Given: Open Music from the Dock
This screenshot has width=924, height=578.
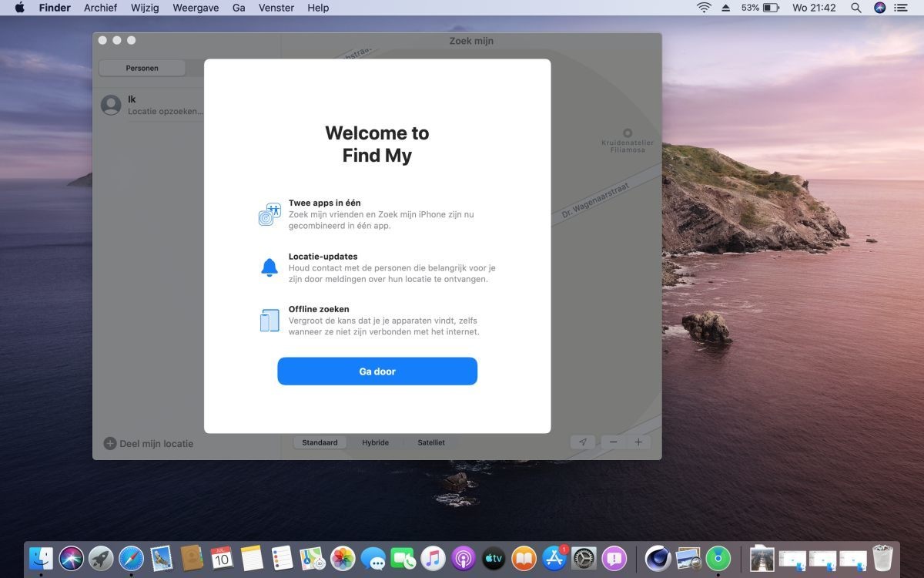Looking at the screenshot, I should (x=434, y=558).
